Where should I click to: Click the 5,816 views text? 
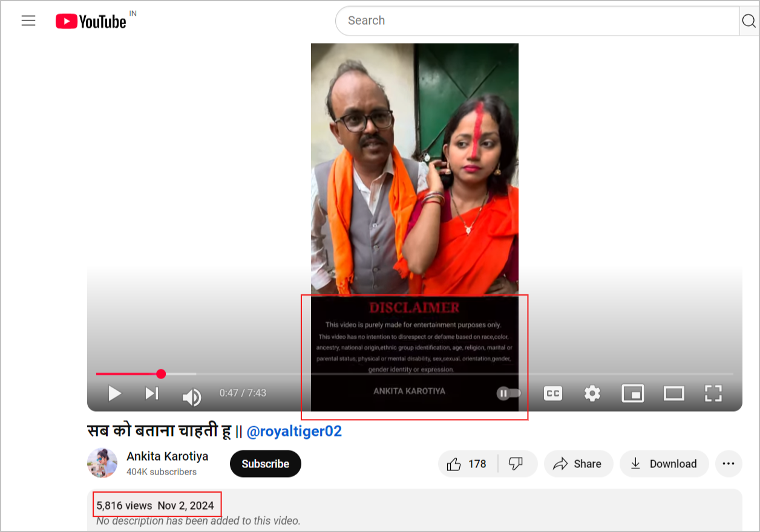click(124, 505)
